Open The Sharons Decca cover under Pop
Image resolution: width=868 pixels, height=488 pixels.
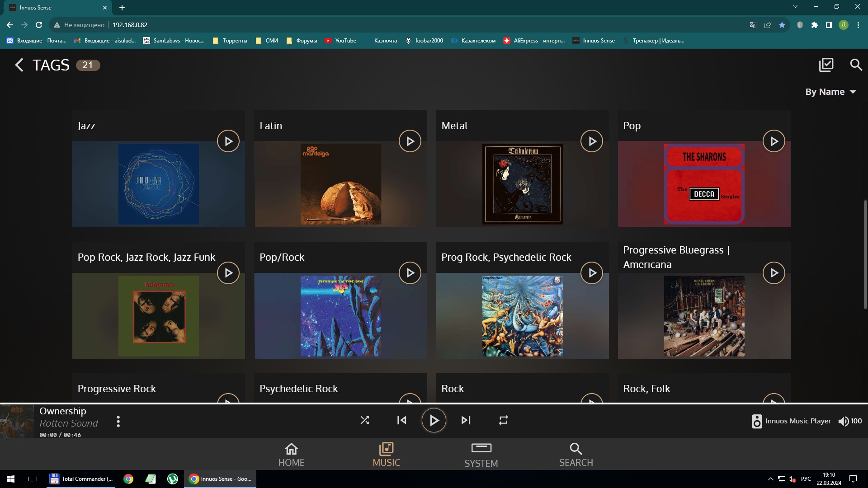point(704,184)
